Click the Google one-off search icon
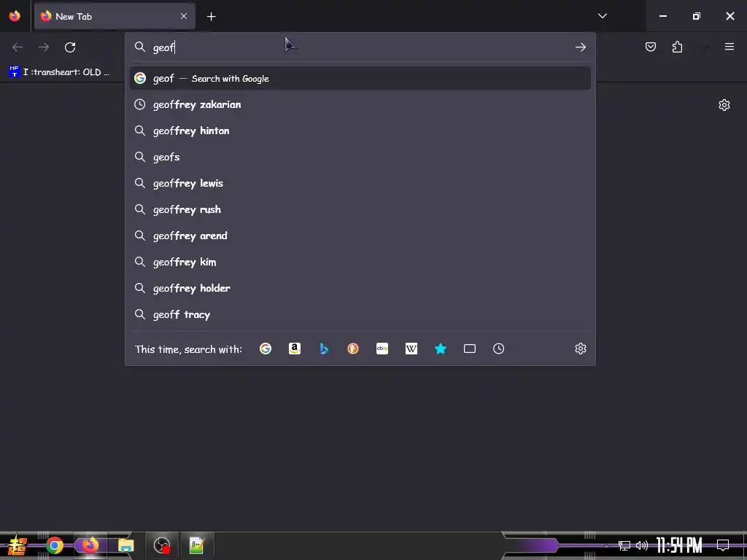The height and width of the screenshot is (560, 747). click(266, 349)
